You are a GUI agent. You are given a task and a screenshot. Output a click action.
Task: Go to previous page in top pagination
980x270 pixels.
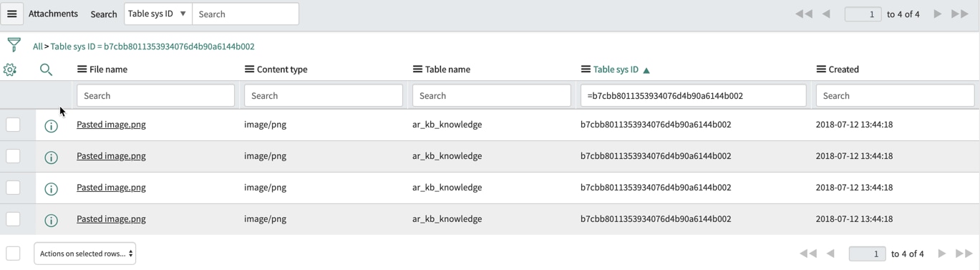coord(826,14)
